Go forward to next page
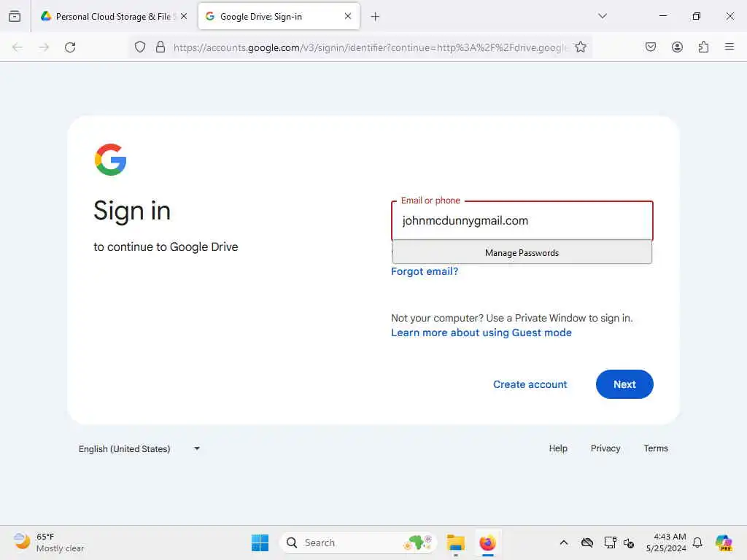The image size is (747, 560). point(44,47)
